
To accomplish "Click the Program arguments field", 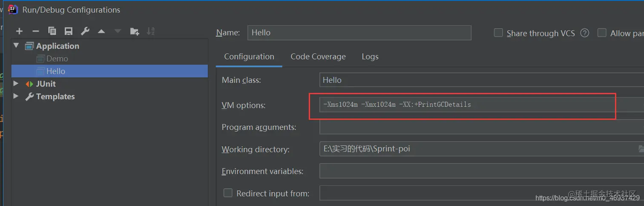I will click(x=482, y=127).
